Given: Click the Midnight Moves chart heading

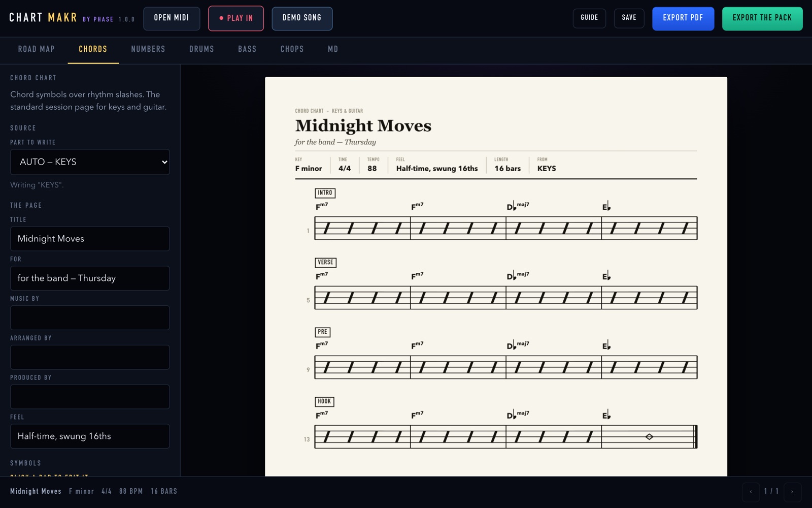Looking at the screenshot, I should point(363,125).
